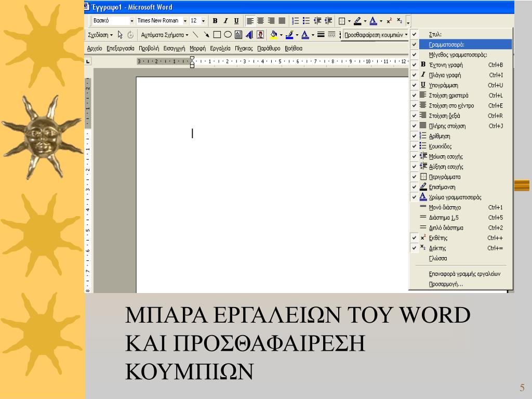The height and width of the screenshot is (399, 532).
Task: Uncheck the Περιγράμματα entry in the button list
Action: point(461,177)
